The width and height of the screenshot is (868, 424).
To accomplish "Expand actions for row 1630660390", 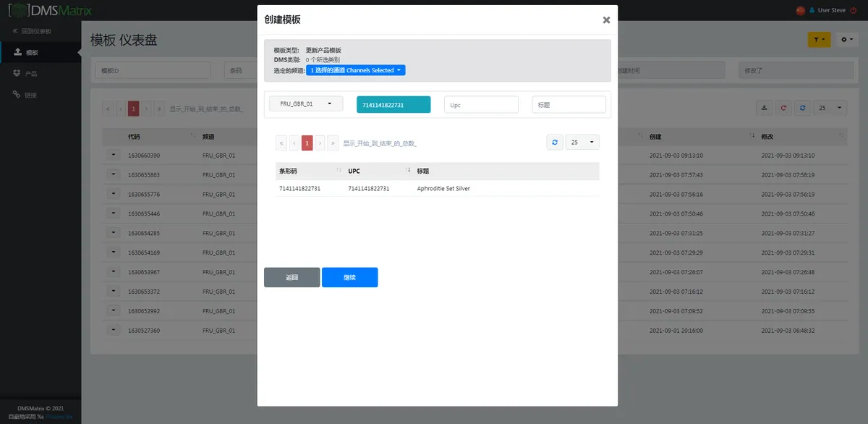I will point(114,155).
